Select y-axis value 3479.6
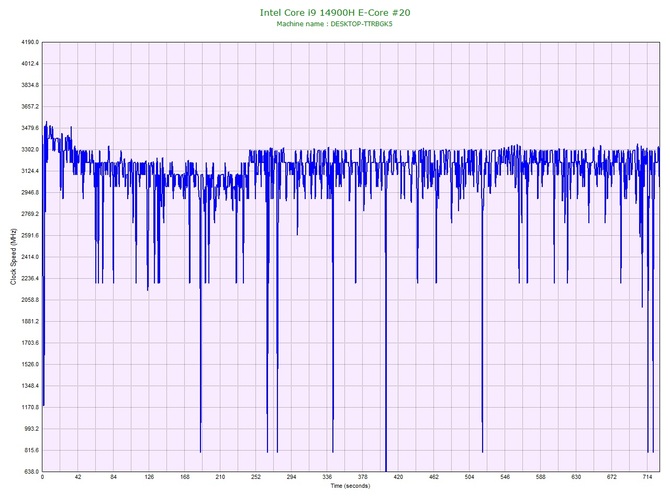The width and height of the screenshot is (670, 503). click(30, 128)
